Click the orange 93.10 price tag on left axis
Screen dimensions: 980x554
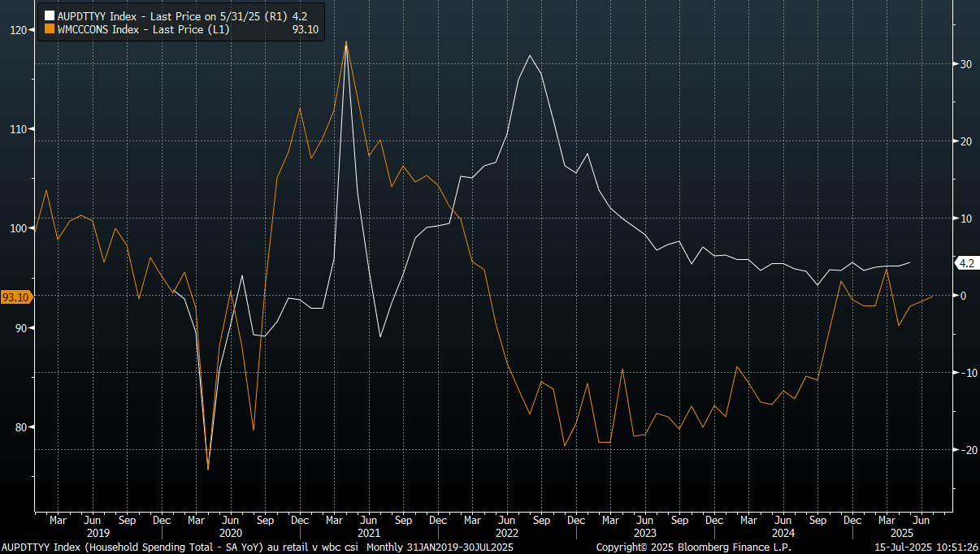click(15, 297)
